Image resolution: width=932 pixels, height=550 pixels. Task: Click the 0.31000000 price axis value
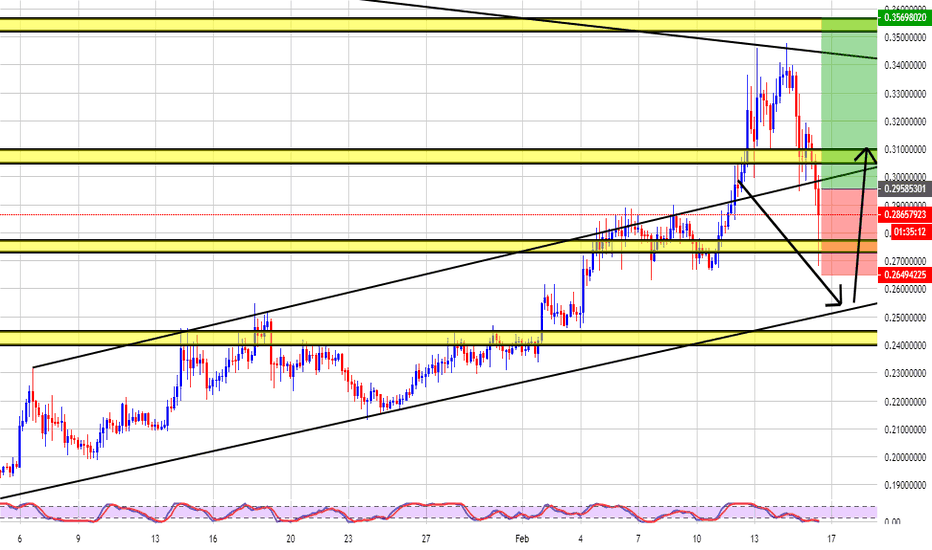click(905, 149)
